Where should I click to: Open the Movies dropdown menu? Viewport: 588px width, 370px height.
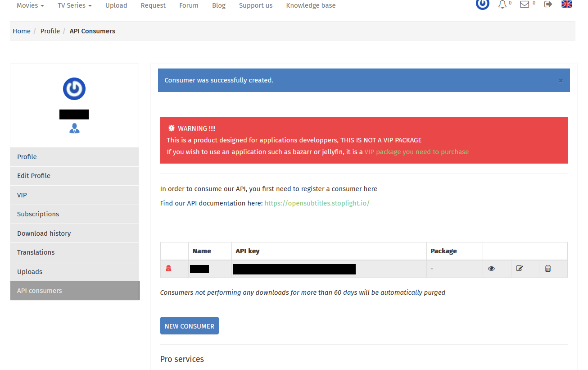coord(30,5)
